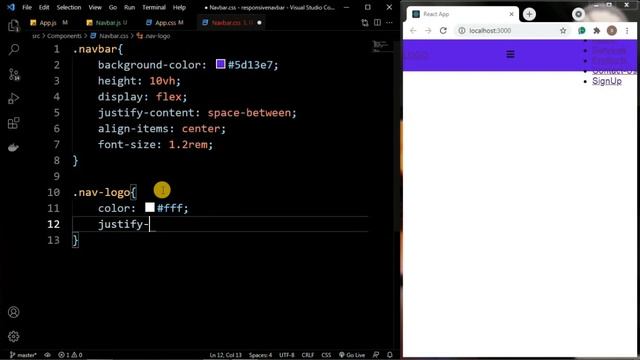This screenshot has height=360, width=640.
Task: Open the Go menu
Action: 113,7
